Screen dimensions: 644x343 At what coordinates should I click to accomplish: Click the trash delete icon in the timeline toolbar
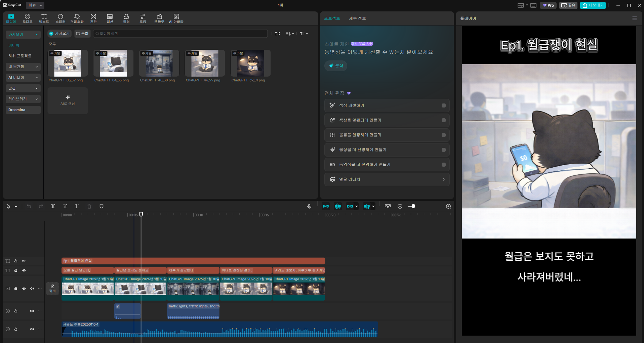89,206
